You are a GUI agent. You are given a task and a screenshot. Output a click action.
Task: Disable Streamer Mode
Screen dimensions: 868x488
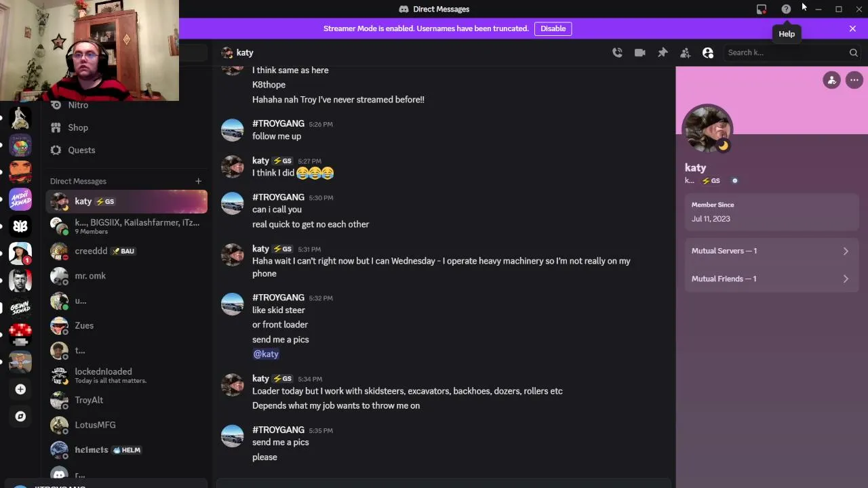coord(553,28)
